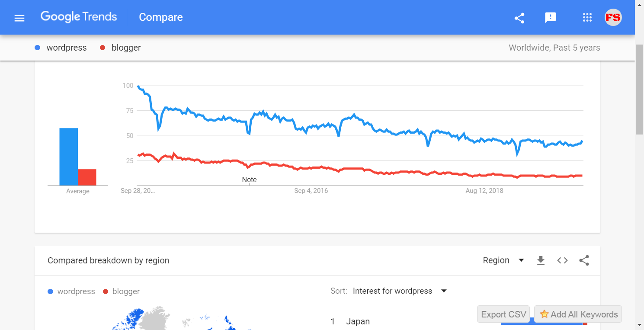Click the vertical page scrollbar thumb
This screenshot has height=330, width=644.
[639, 89]
